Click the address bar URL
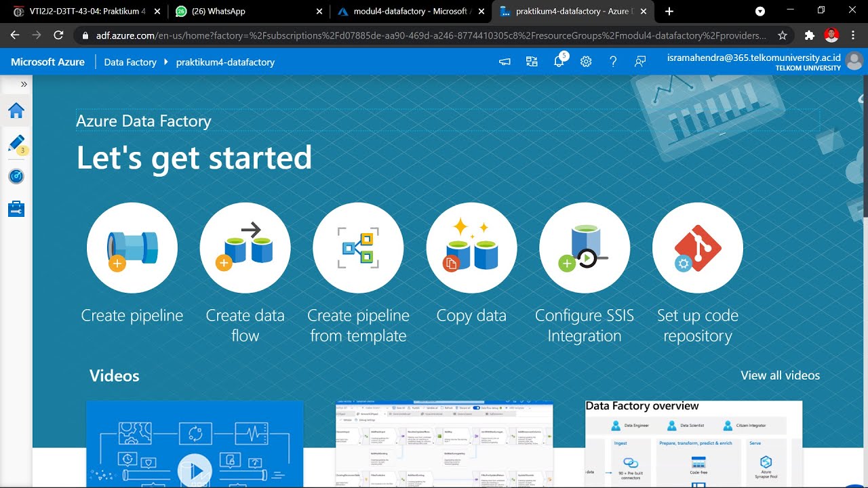Image resolution: width=868 pixels, height=488 pixels. tap(431, 35)
